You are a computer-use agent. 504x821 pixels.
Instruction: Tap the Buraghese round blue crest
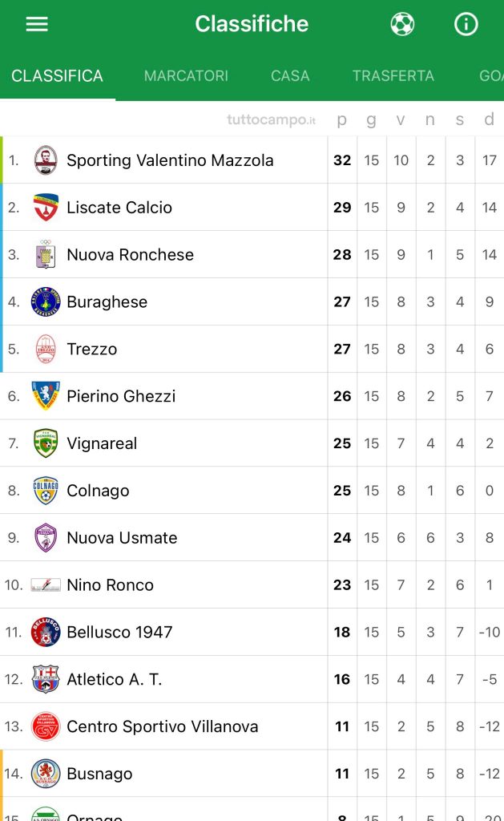[x=46, y=301]
